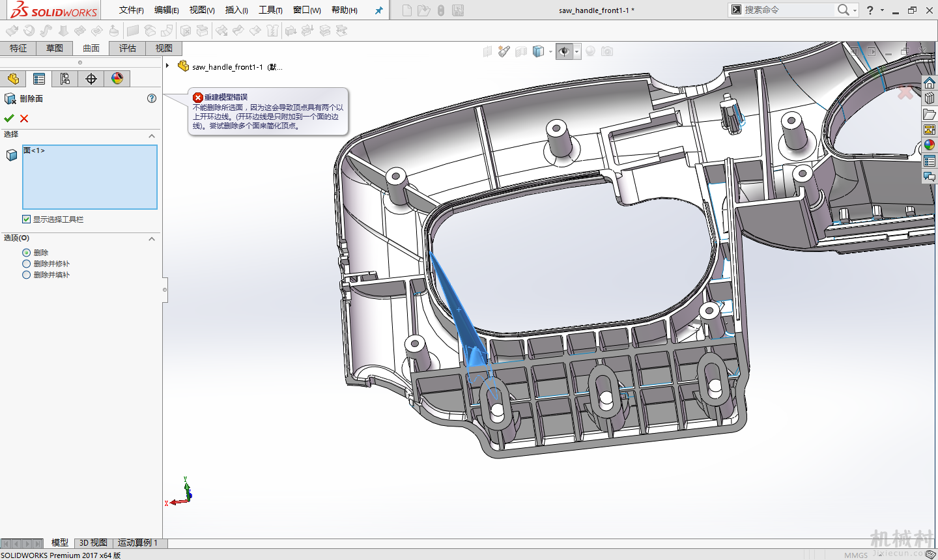Click the 搜索命令 search field
This screenshot has height=560, width=938.
tap(788, 10)
